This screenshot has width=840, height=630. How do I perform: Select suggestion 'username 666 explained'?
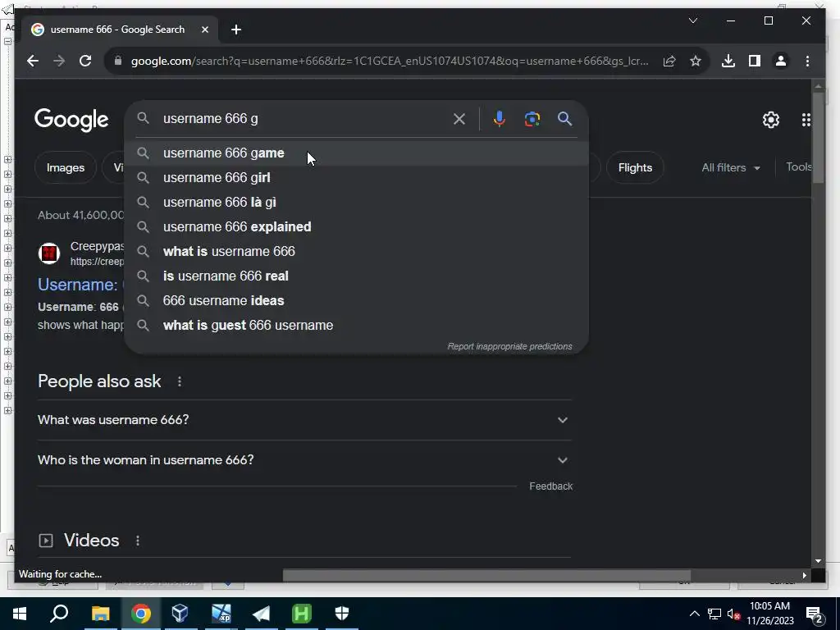[356, 227]
